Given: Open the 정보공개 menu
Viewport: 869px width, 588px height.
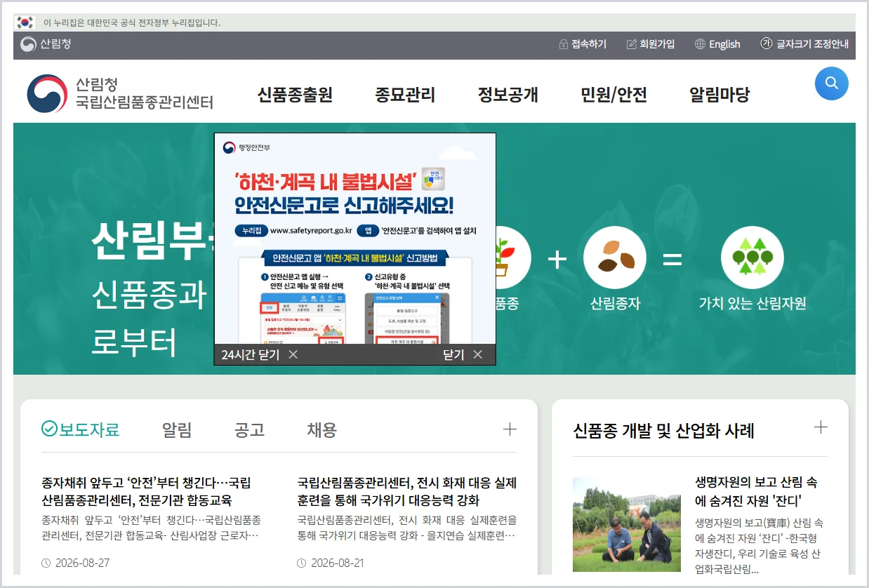Looking at the screenshot, I should pos(508,94).
